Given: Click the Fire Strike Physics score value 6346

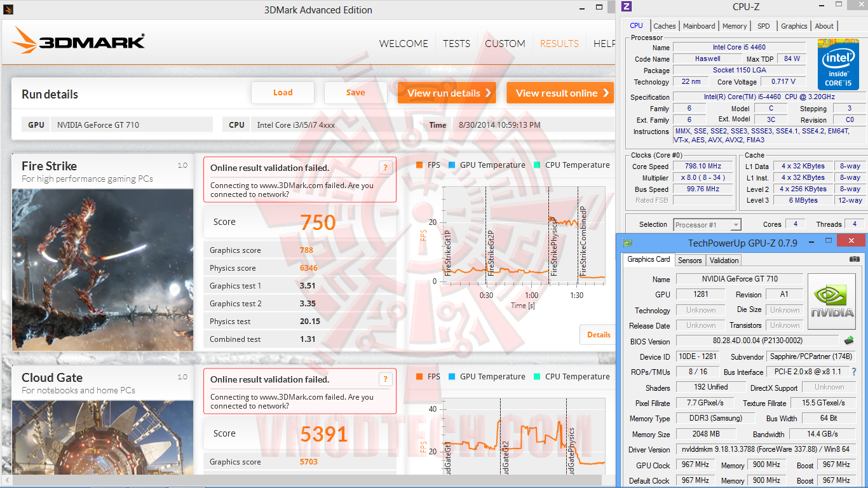Looking at the screenshot, I should coord(309,268).
